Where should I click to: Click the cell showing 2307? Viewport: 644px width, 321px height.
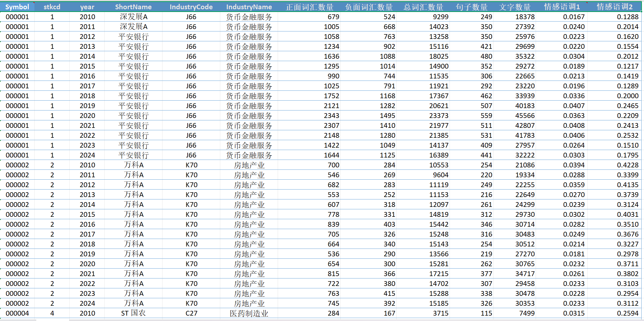[309, 125]
